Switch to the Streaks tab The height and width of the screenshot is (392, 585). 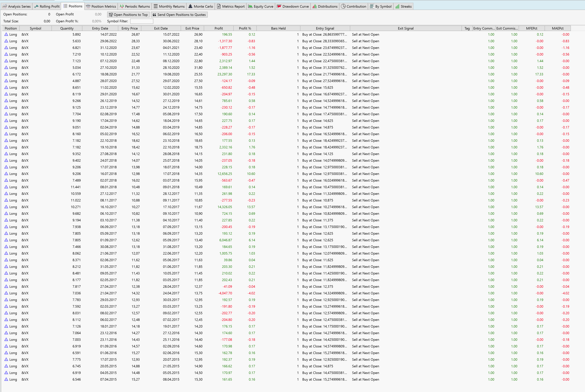coord(404,6)
